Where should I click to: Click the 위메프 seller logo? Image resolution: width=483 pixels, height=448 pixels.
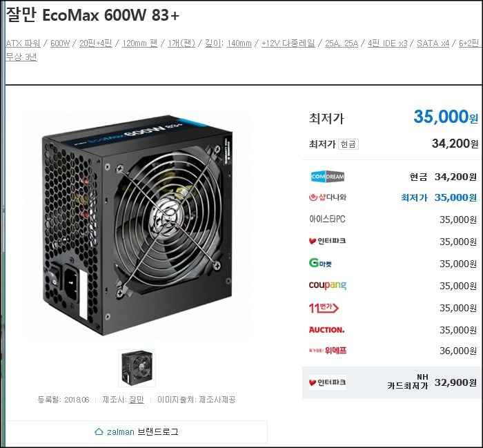328,351
